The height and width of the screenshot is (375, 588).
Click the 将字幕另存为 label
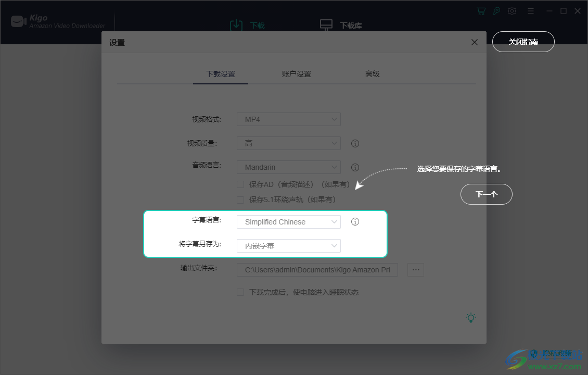pos(200,244)
